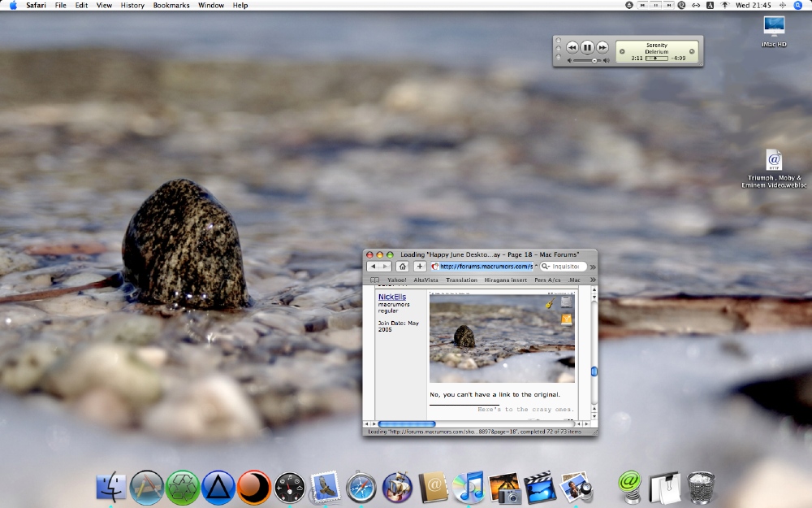Open the History menu
Screen dimensions: 812x508
click(132, 5)
